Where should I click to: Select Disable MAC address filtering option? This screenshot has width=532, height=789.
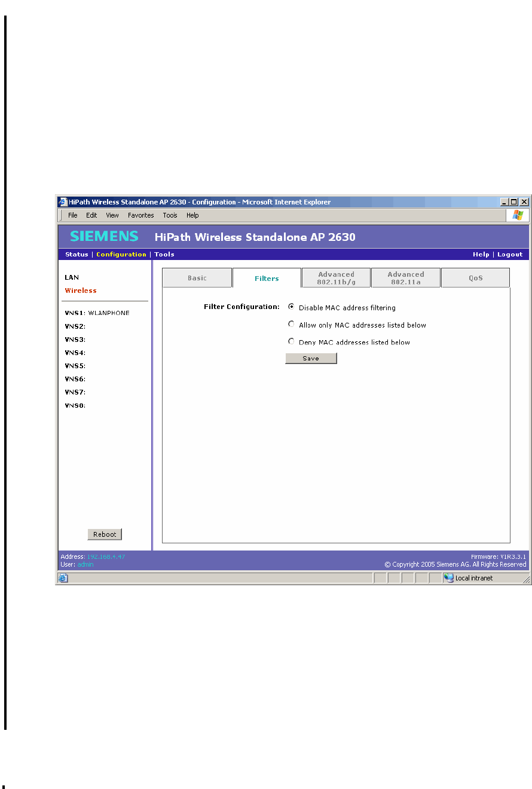(x=291, y=307)
